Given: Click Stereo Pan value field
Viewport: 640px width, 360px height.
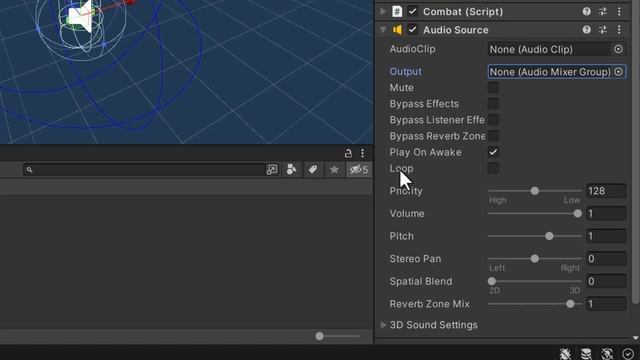Looking at the screenshot, I should [x=606, y=258].
